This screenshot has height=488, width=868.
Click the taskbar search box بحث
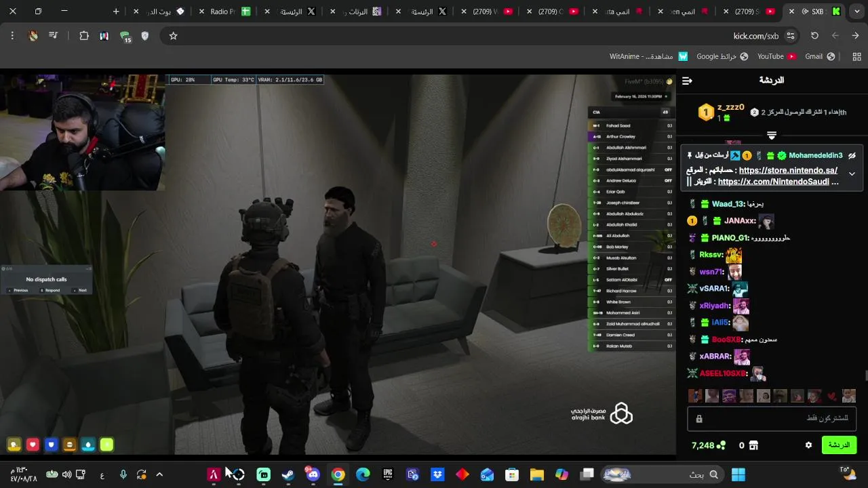(662, 474)
